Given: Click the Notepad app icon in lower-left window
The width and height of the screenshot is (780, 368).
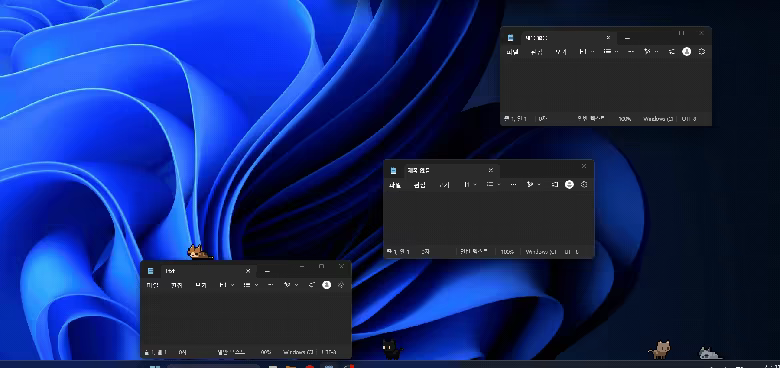Looking at the screenshot, I should (150, 271).
